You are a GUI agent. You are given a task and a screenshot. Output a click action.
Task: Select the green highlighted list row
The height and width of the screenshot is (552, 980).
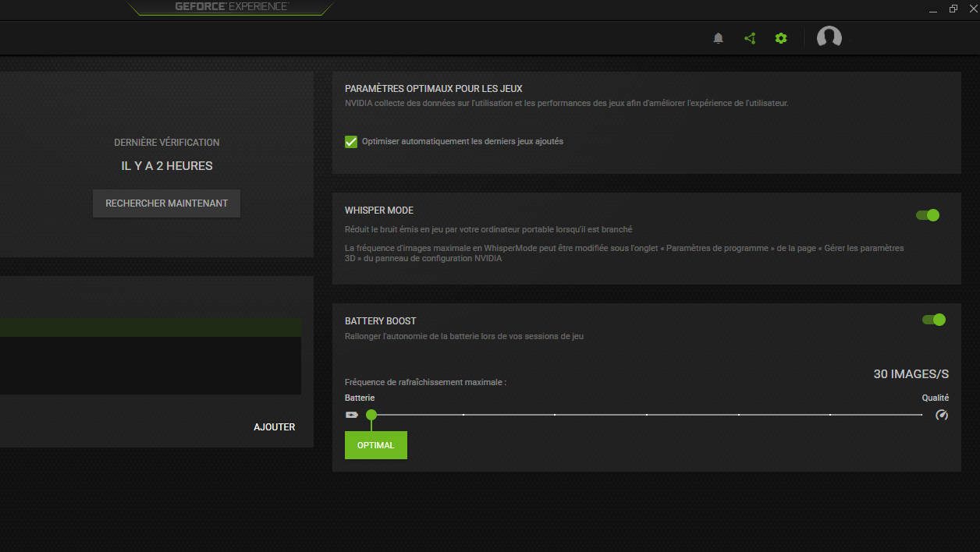(150, 327)
